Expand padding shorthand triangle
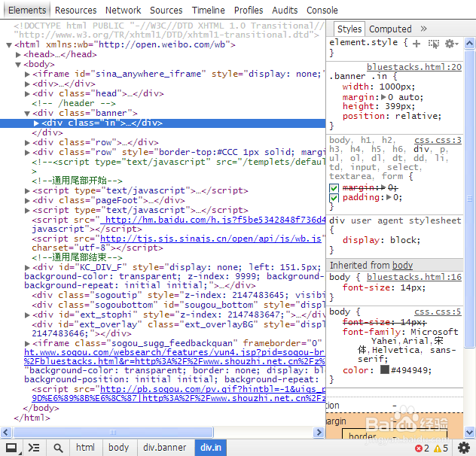 click(x=389, y=197)
